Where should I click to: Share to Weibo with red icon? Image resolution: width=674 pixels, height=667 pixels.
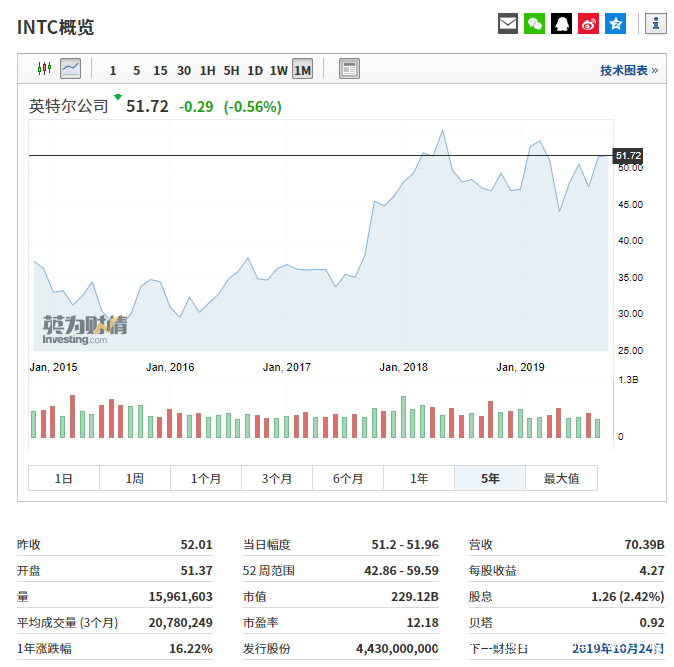(588, 24)
